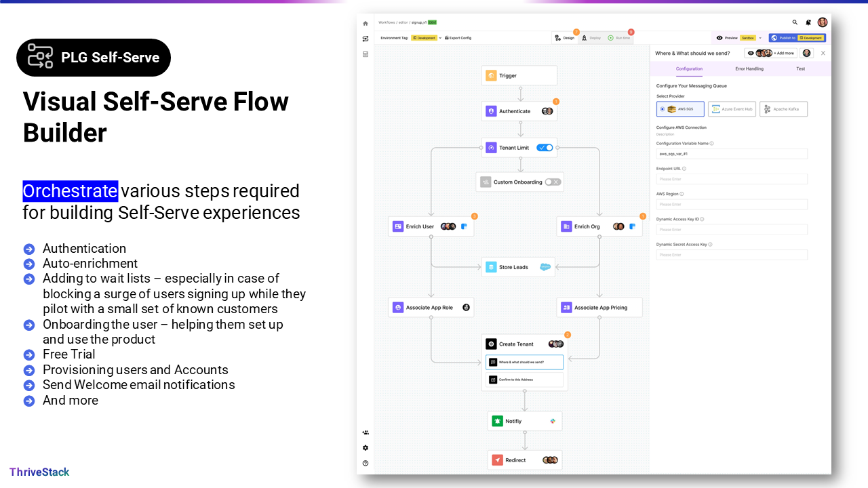Select the Deploy stage tab

click(591, 38)
